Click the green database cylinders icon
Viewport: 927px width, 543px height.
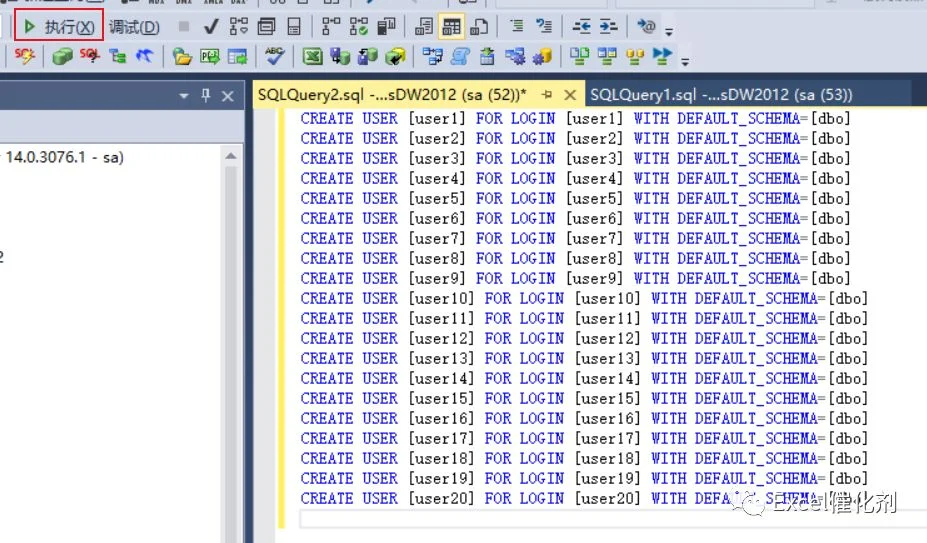62,56
